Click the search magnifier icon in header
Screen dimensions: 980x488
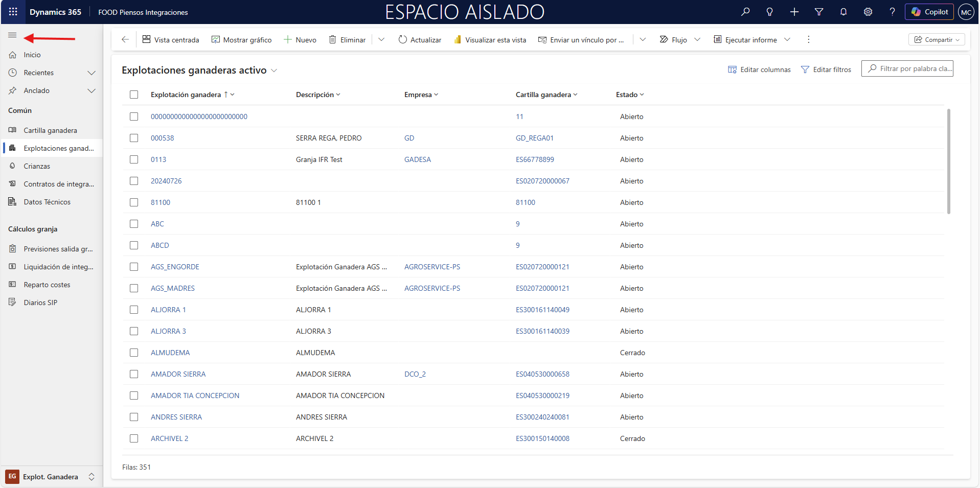(745, 12)
